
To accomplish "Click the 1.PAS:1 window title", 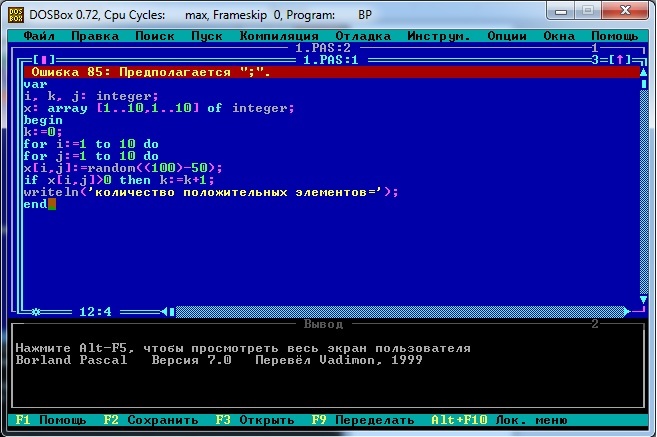I will pos(331,60).
